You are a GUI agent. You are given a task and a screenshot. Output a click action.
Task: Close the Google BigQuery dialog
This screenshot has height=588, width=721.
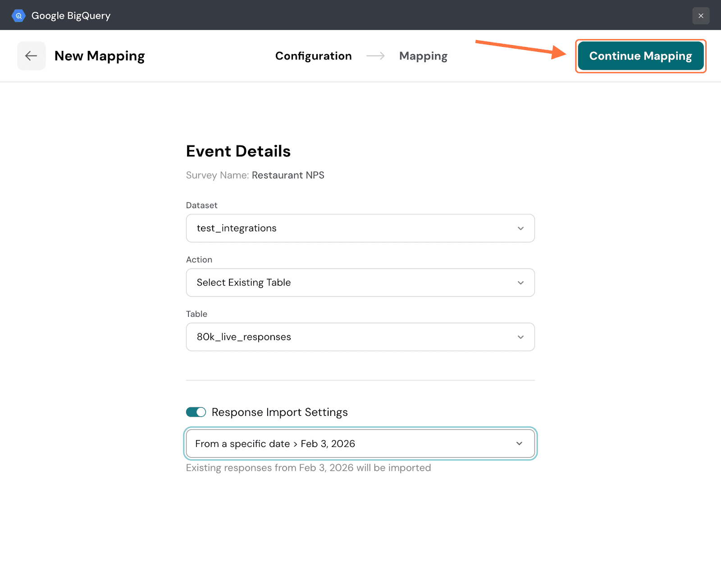pos(701,16)
